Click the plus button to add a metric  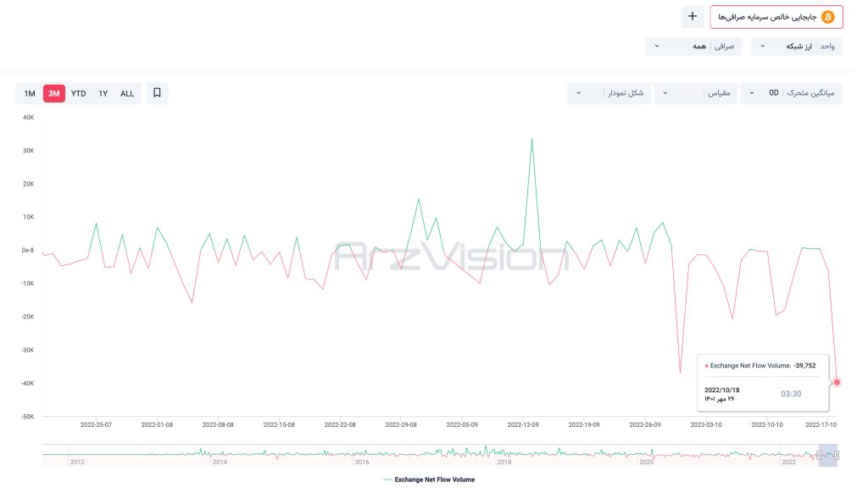tap(693, 16)
